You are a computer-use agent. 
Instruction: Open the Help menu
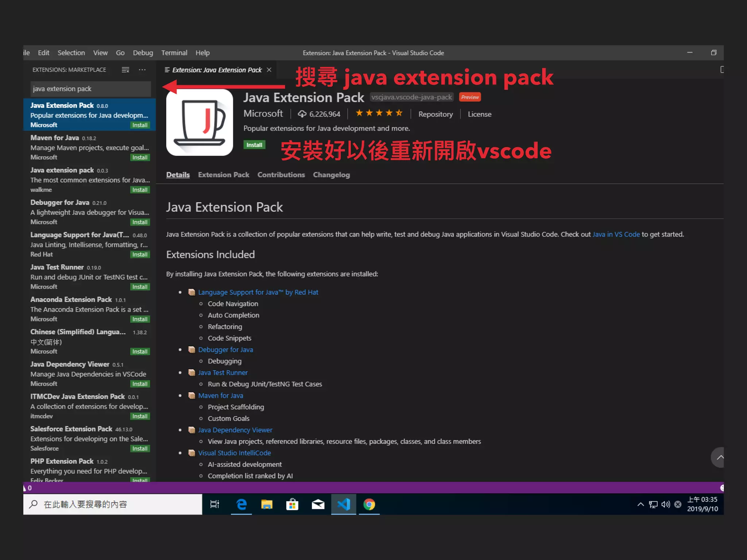(202, 52)
